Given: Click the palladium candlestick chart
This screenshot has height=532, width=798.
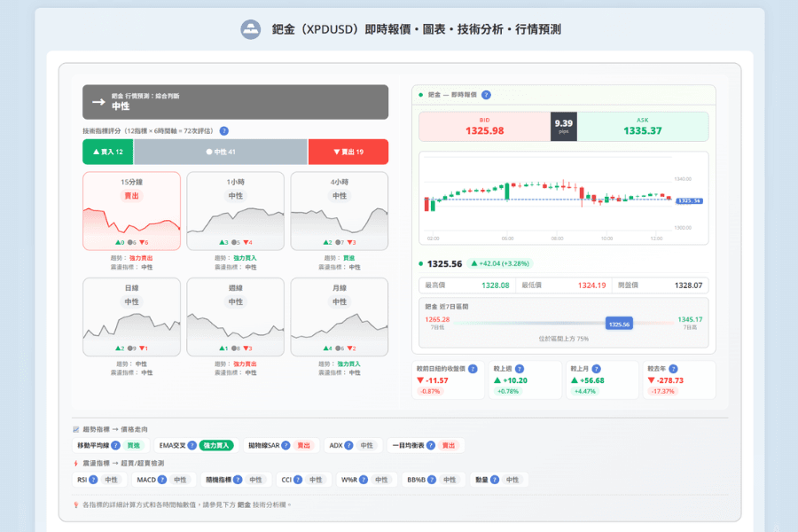Looking at the screenshot, I should pos(564,198).
